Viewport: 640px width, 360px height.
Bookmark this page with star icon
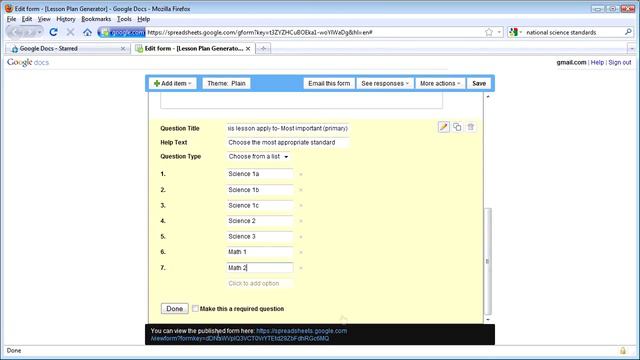(489, 32)
